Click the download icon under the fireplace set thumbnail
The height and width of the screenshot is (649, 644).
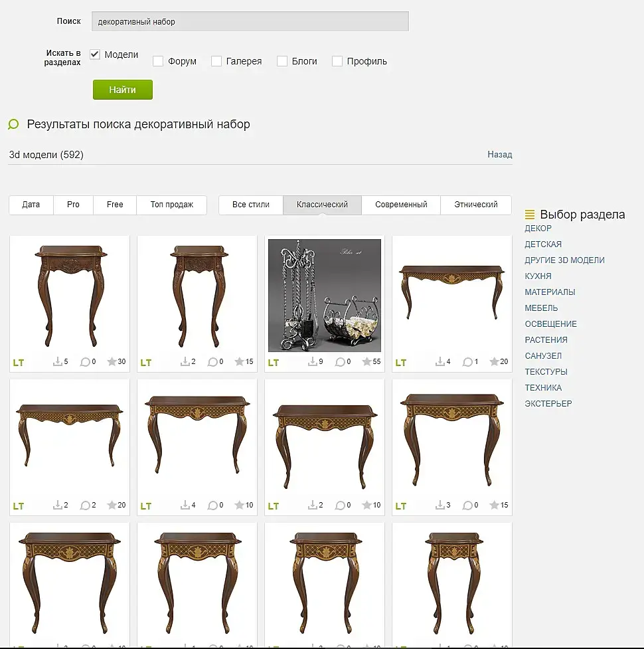312,362
